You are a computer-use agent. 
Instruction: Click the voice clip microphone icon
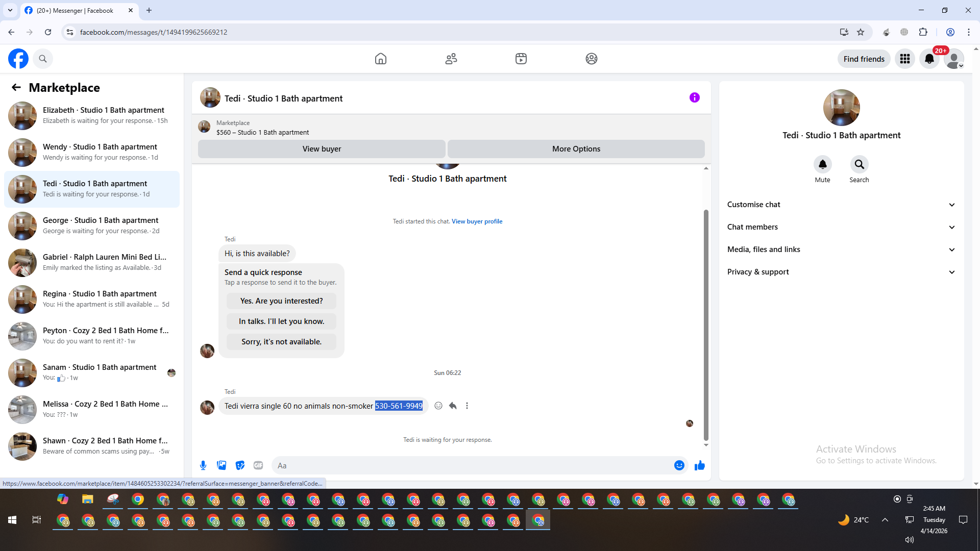click(x=203, y=465)
